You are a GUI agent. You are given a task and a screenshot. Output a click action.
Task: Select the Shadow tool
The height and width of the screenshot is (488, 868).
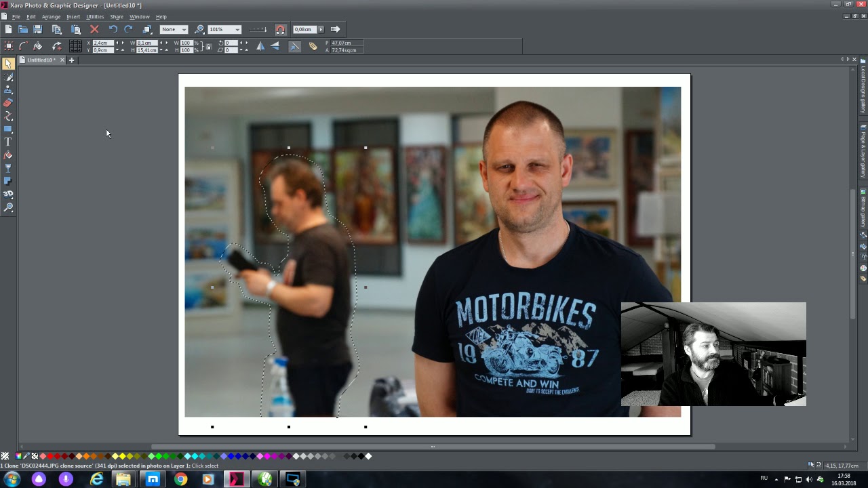[8, 181]
